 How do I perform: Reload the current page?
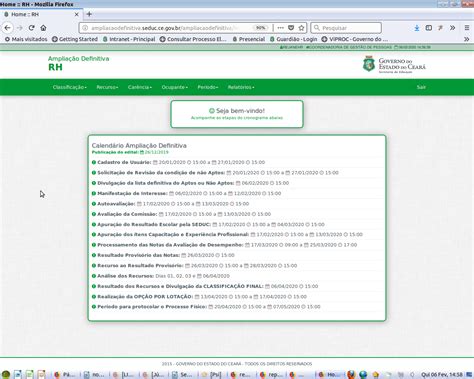point(32,28)
